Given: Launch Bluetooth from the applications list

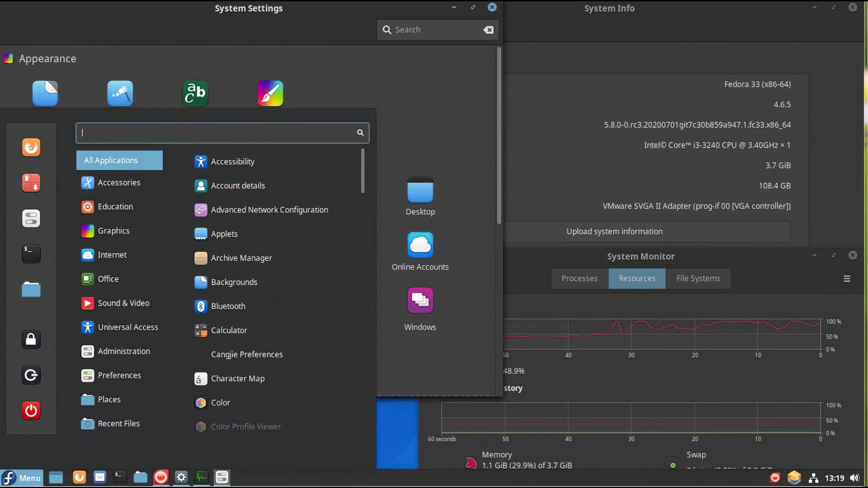Looking at the screenshot, I should pos(228,306).
